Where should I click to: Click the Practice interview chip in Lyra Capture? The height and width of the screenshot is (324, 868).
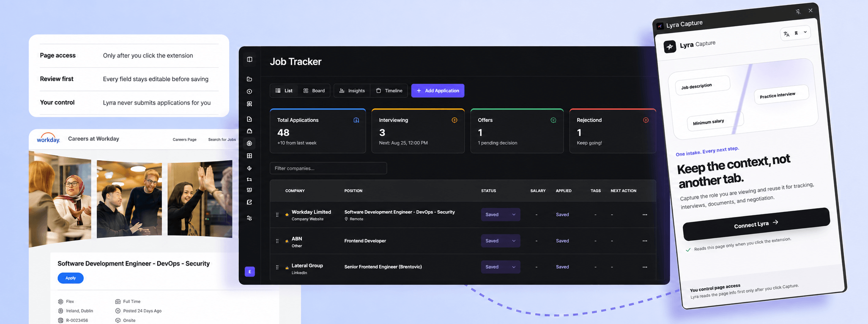click(781, 95)
